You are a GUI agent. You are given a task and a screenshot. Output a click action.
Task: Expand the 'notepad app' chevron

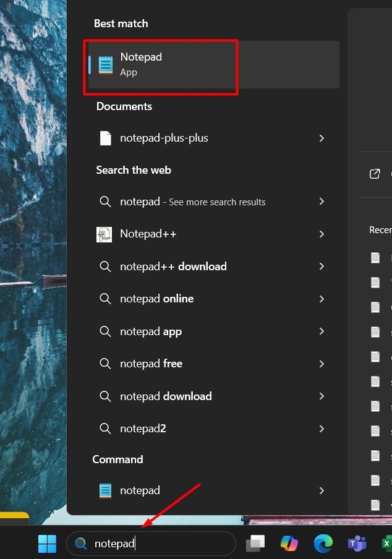322,331
